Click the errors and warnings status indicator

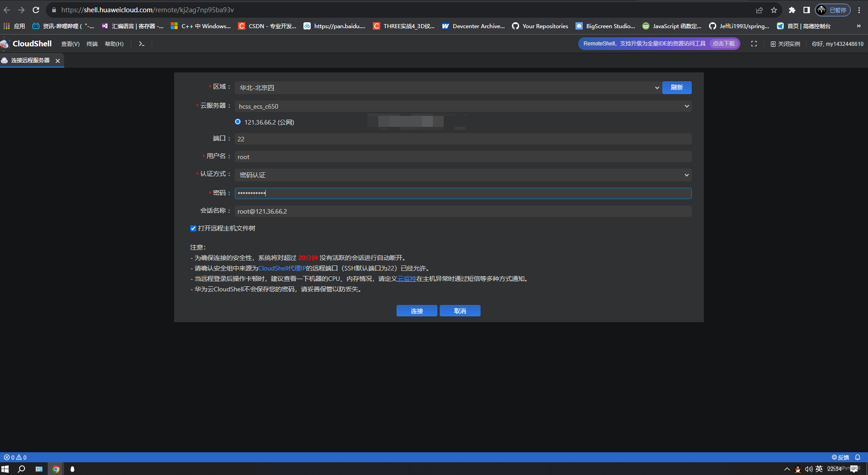(15, 457)
